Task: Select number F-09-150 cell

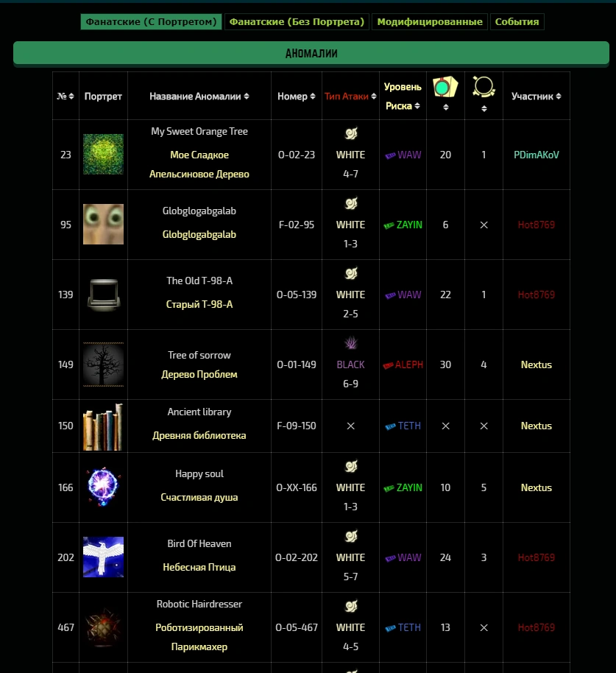Action: click(297, 426)
